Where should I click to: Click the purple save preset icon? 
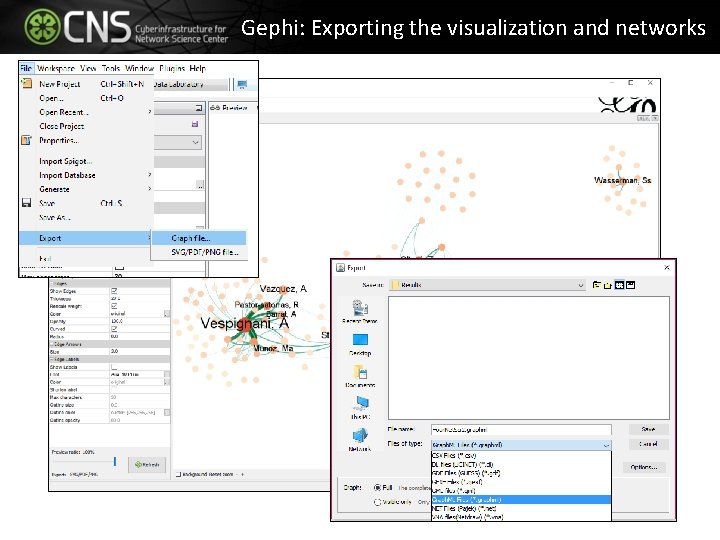click(195, 124)
